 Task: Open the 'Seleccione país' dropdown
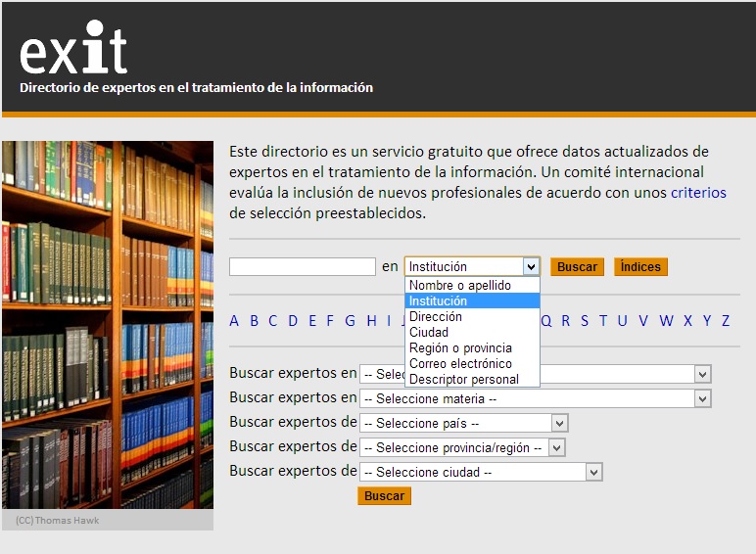click(463, 423)
